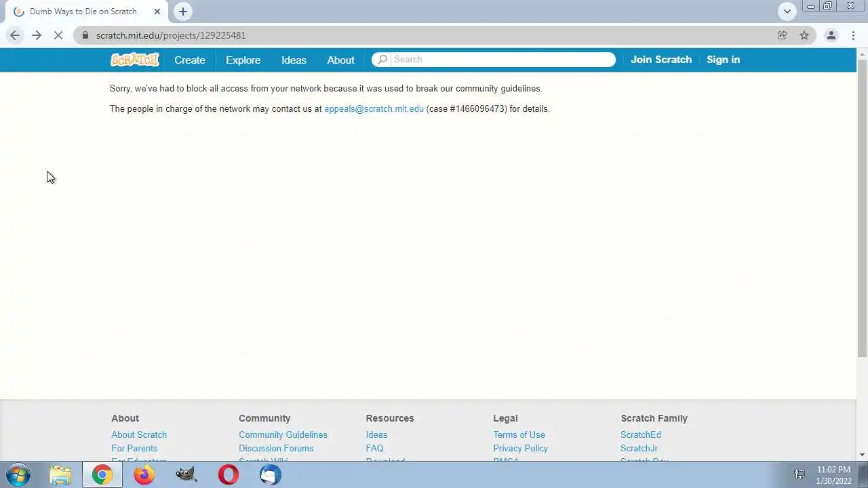Click the browser back arrow
The height and width of the screenshot is (488, 868).
point(15,35)
